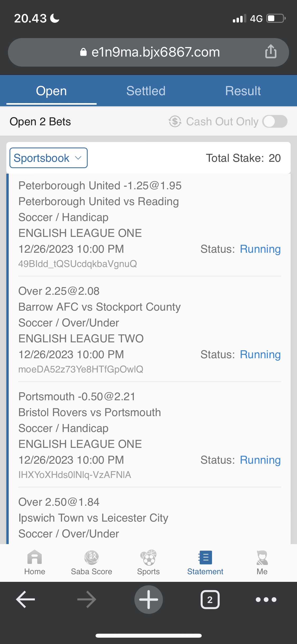Open the browser three-dot more menu
Screen dimensions: 297x644
tap(266, 599)
